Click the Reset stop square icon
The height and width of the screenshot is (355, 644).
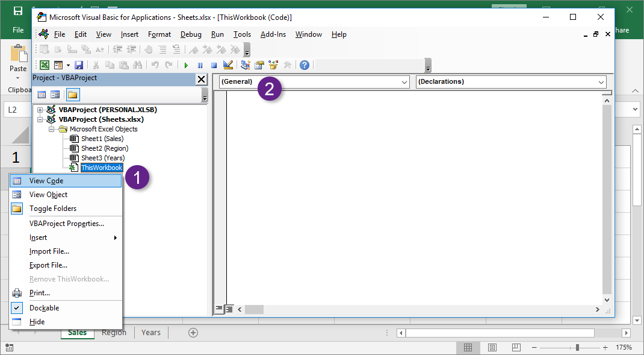click(214, 65)
